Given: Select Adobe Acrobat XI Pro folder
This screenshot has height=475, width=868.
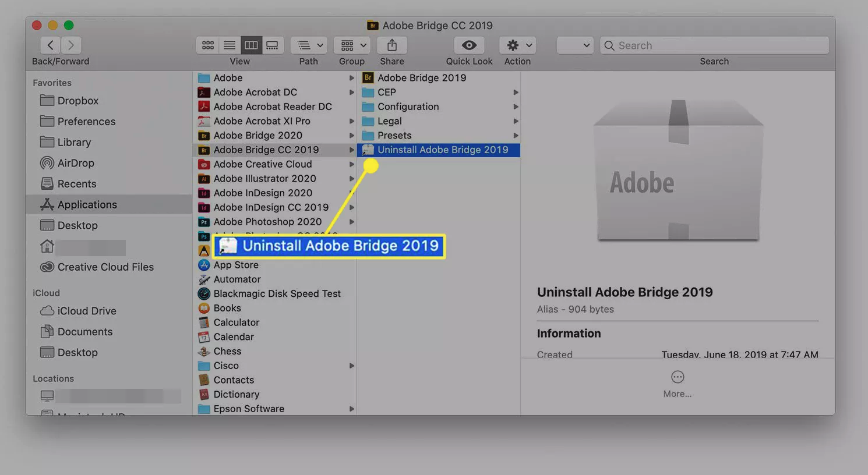Looking at the screenshot, I should pyautogui.click(x=274, y=121).
